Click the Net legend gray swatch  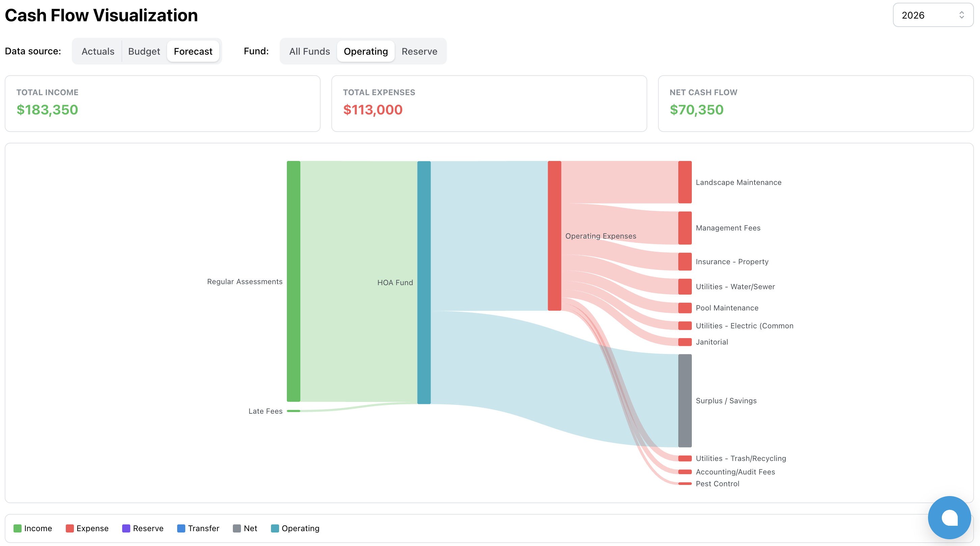coord(237,528)
